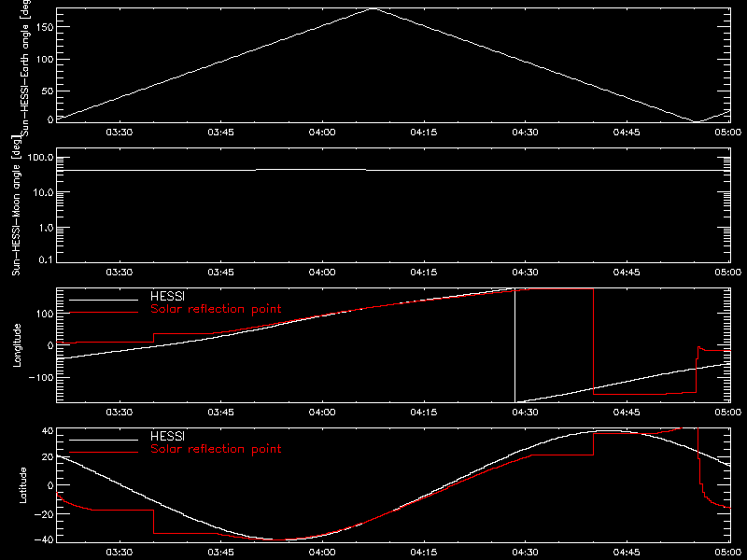Click '03:30' time label under Longitude plot
747x560 pixels.
(120, 412)
